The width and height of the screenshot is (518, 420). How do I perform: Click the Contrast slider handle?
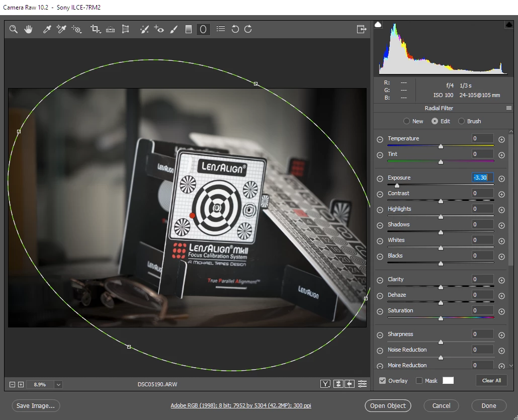(441, 201)
